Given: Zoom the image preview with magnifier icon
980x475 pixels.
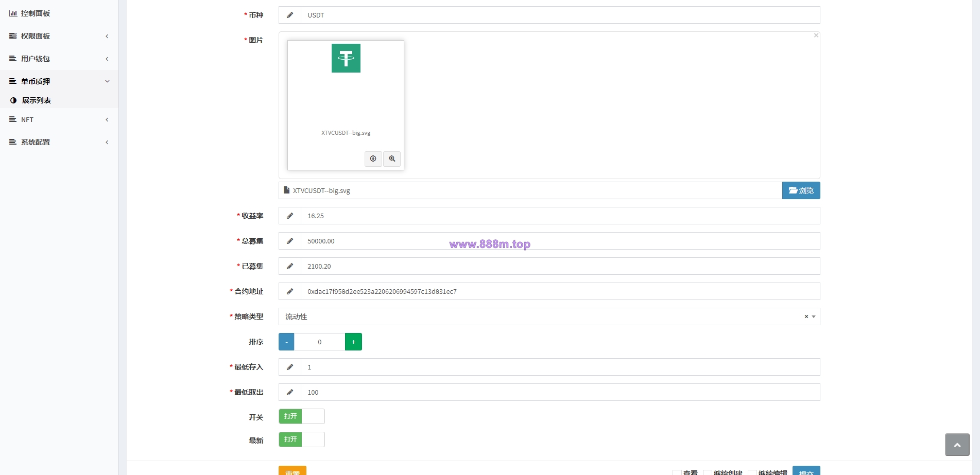Looking at the screenshot, I should tap(392, 159).
